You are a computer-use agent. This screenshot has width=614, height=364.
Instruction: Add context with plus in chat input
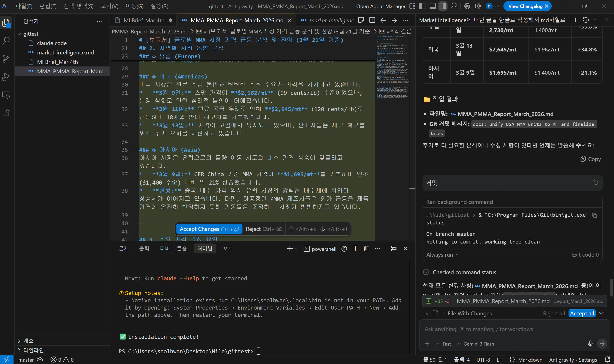(x=427, y=344)
